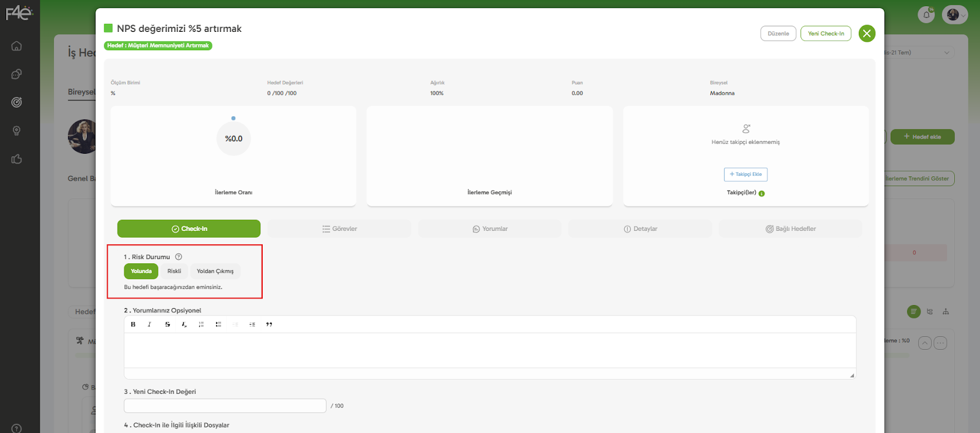Click the Takipçi Ekle button
This screenshot has height=433, width=980.
(745, 175)
